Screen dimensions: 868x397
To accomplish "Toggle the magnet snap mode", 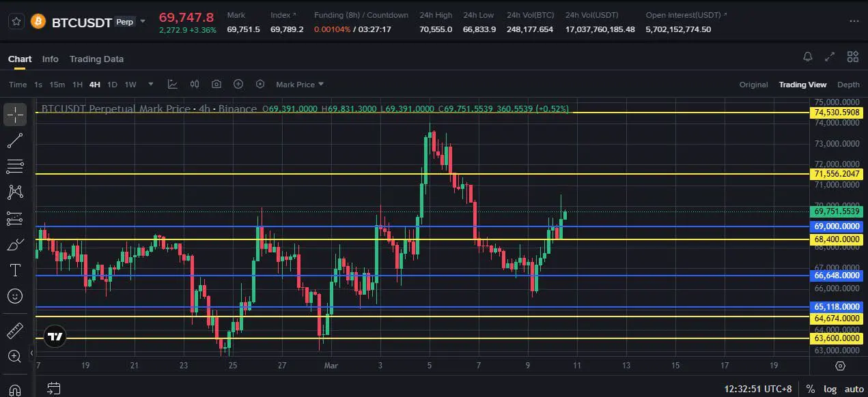I will click(15, 390).
